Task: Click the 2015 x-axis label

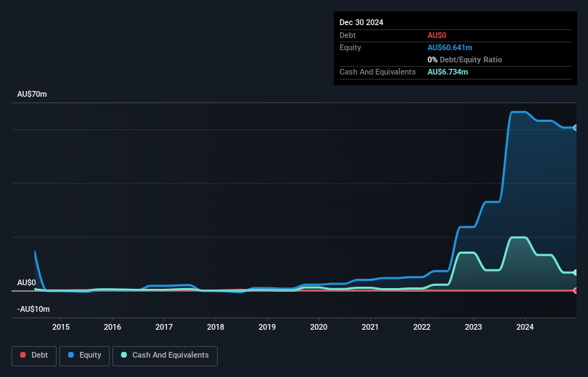Action: point(61,327)
